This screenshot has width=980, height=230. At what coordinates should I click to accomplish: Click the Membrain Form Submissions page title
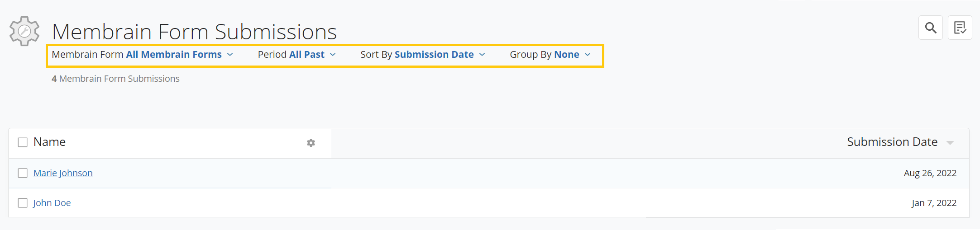(x=195, y=32)
